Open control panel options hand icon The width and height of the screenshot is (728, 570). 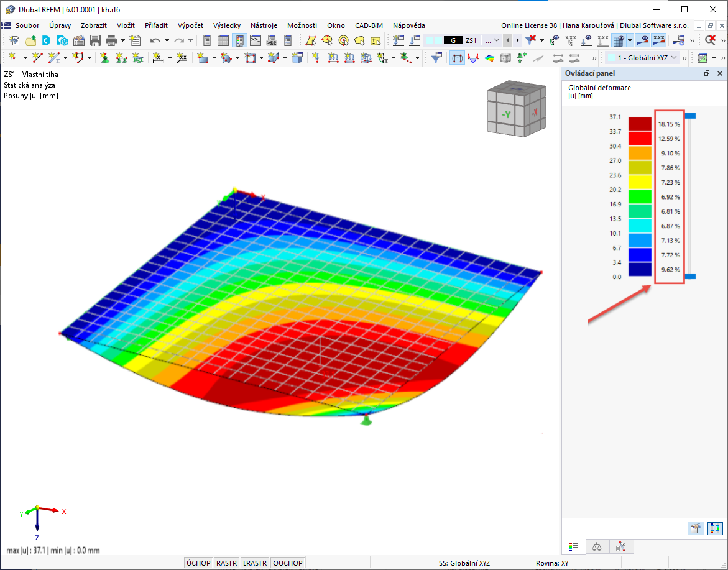click(695, 529)
